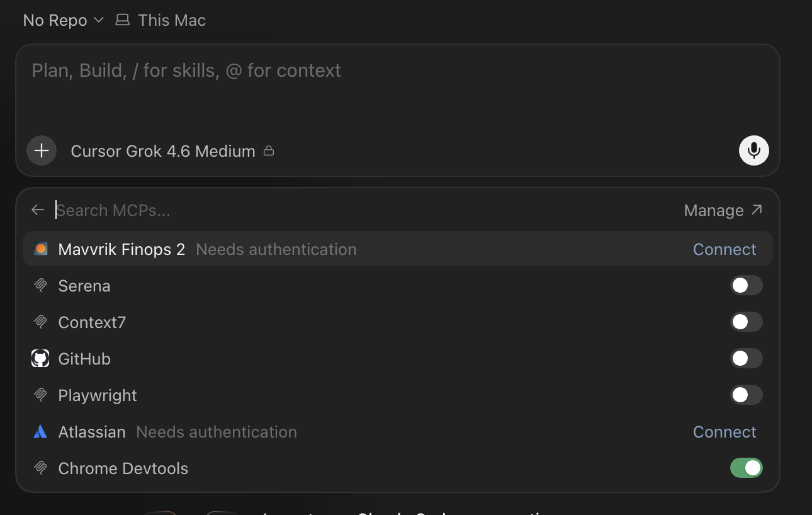Go back using the left arrow
Viewport: 812px width, 515px height.
(38, 210)
